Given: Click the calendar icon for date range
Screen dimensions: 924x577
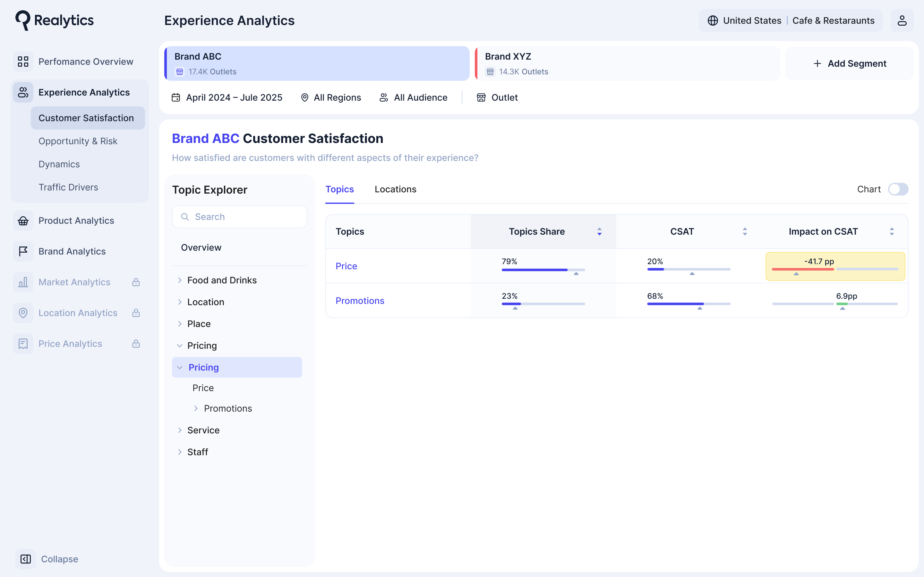Looking at the screenshot, I should (x=175, y=98).
